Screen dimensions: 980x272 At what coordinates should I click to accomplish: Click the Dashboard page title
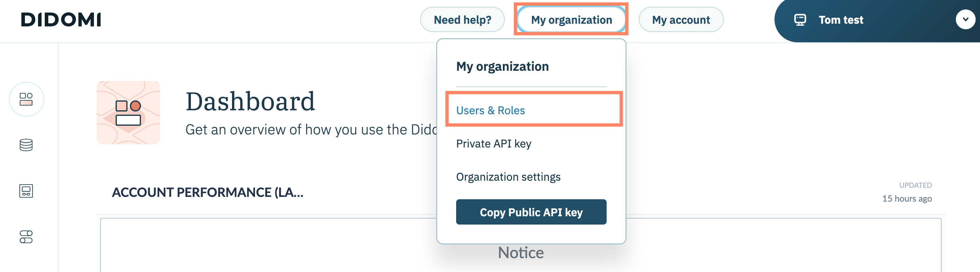coord(250,101)
